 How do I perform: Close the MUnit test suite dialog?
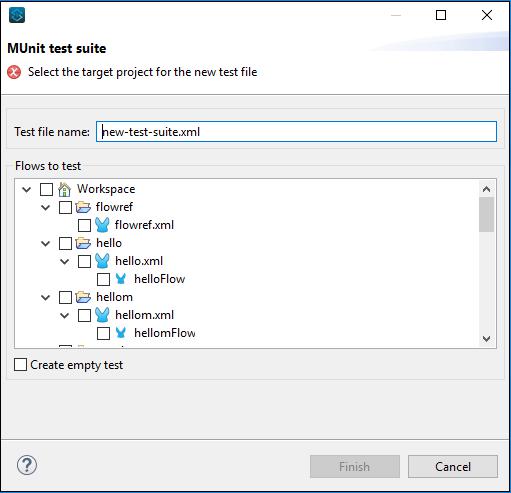(x=487, y=15)
